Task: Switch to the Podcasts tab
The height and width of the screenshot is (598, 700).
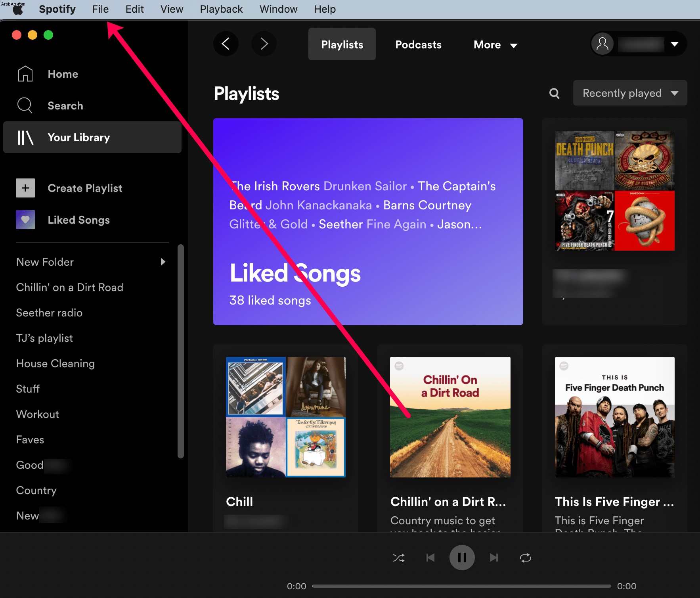Action: 418,44
